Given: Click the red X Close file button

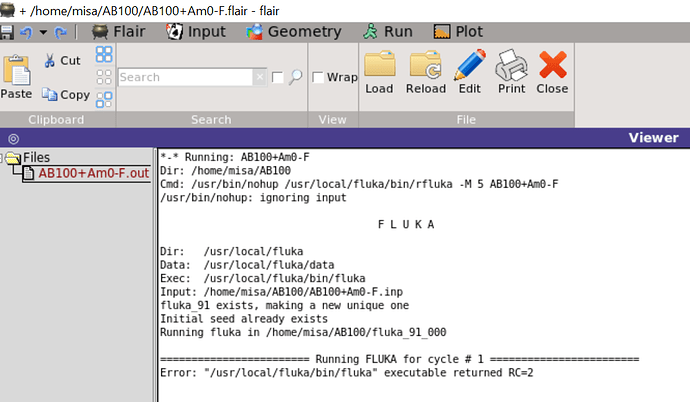Looking at the screenshot, I should 552,72.
